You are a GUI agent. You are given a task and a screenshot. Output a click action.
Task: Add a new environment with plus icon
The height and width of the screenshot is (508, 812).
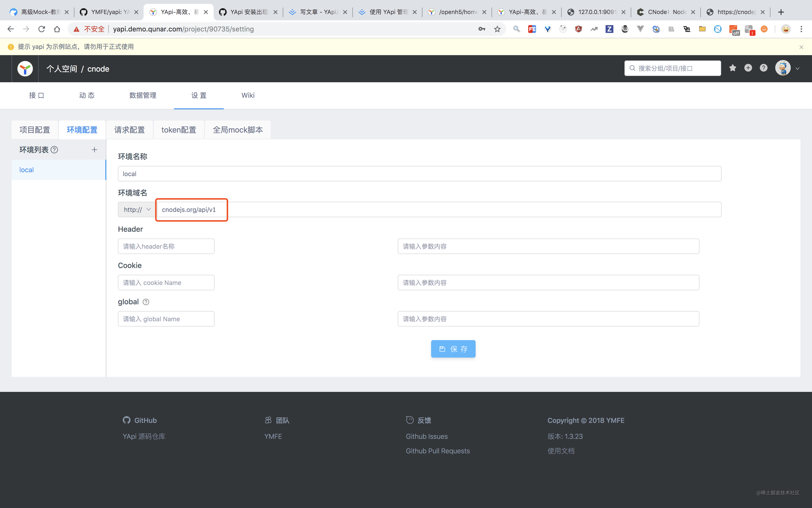pos(95,150)
